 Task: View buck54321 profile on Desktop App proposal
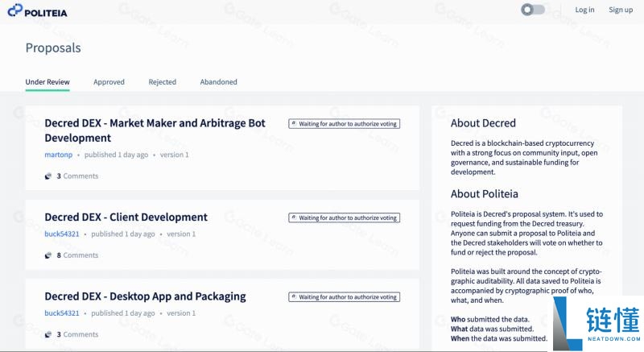(x=62, y=313)
